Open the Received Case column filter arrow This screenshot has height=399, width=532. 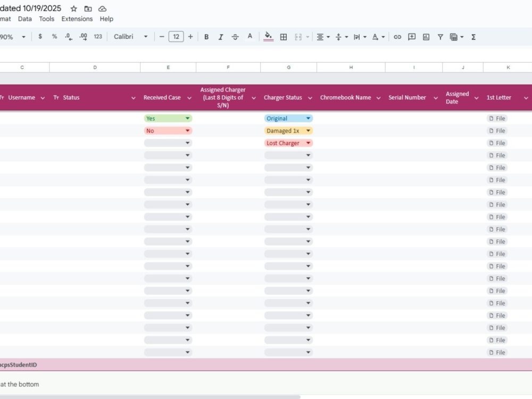click(x=189, y=98)
